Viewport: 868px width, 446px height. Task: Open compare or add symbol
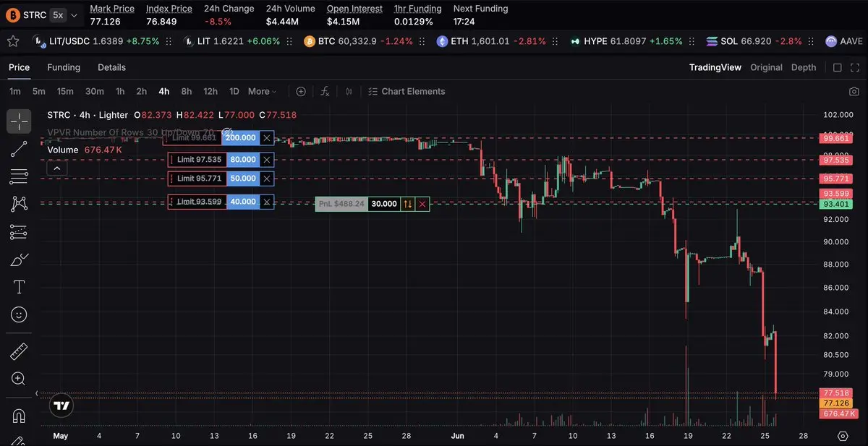(301, 92)
